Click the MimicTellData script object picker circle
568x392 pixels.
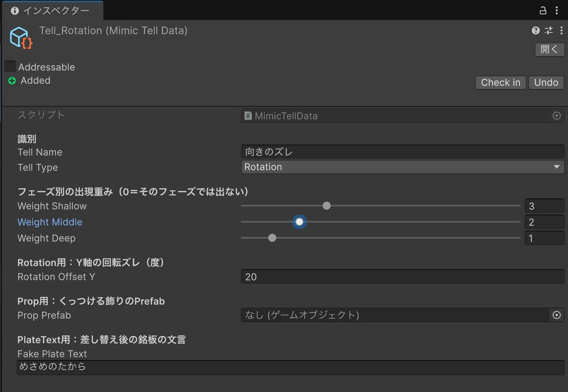(557, 116)
